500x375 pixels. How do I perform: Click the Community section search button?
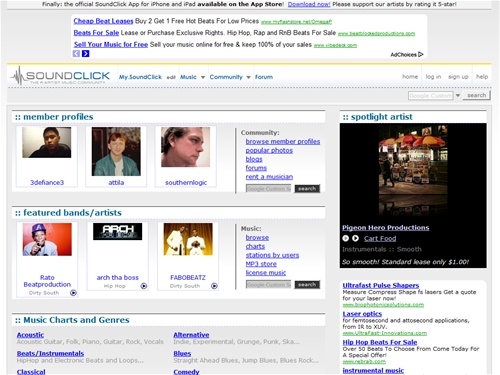tap(307, 189)
